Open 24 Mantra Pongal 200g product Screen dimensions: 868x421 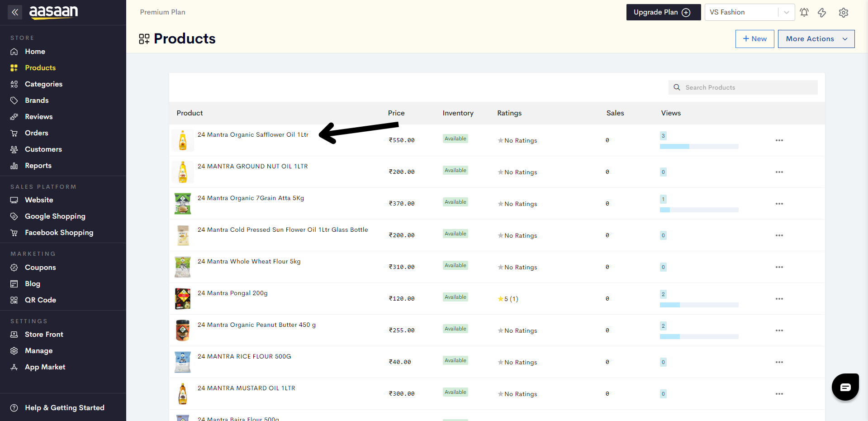click(232, 293)
